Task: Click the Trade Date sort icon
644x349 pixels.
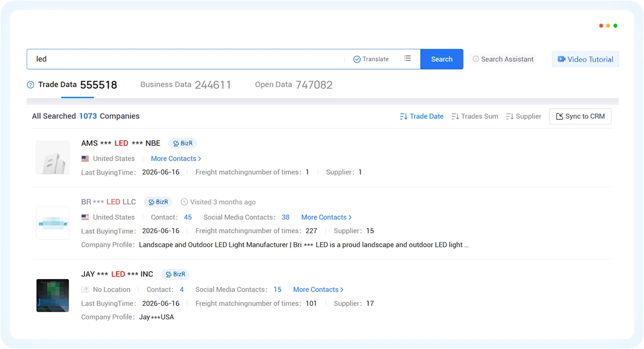Action: pos(404,116)
